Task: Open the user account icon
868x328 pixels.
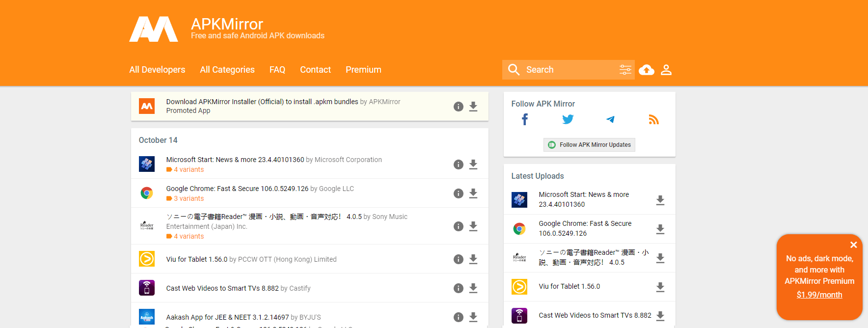Action: tap(666, 70)
